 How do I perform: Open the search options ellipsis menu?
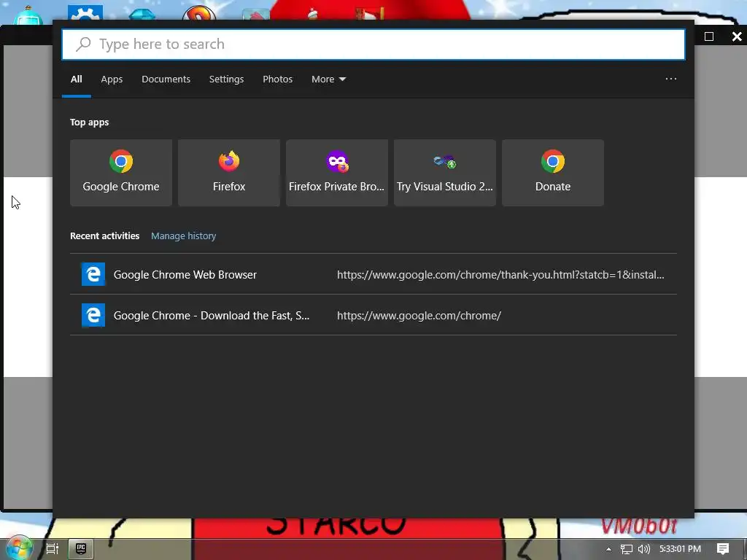click(x=671, y=79)
